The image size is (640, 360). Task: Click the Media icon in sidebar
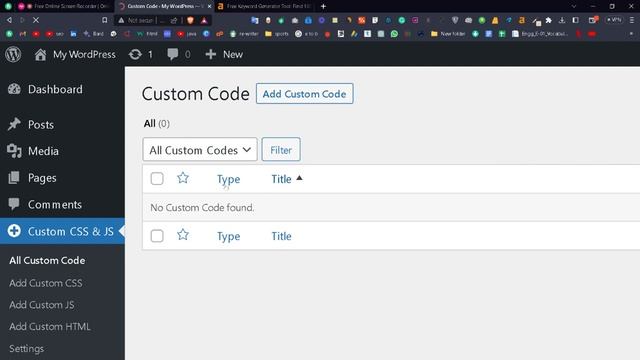tap(14, 151)
